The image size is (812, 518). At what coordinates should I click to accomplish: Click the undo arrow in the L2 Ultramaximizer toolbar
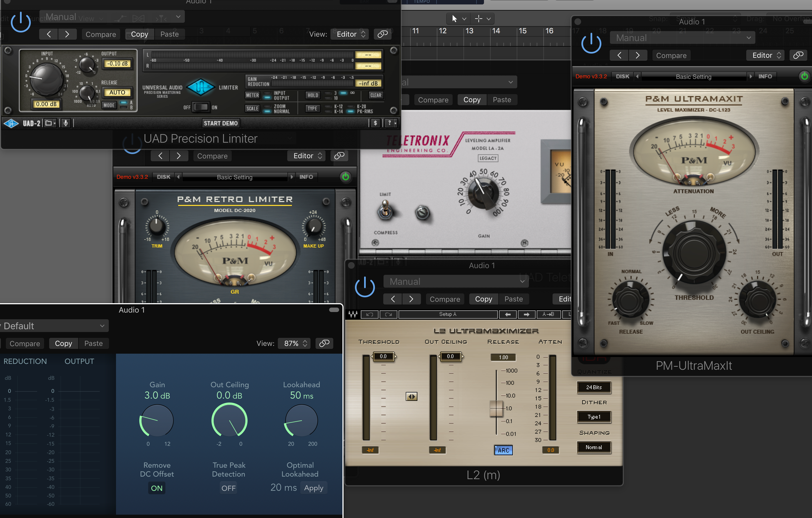pyautogui.click(x=370, y=314)
